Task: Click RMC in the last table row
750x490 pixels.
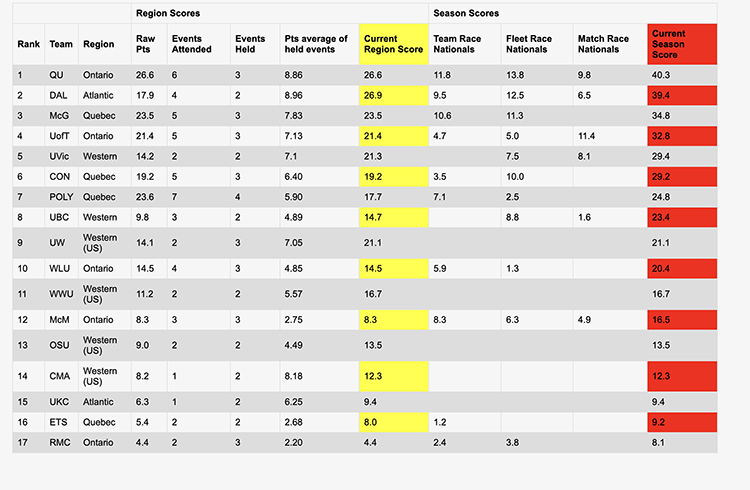Action: 62,443
